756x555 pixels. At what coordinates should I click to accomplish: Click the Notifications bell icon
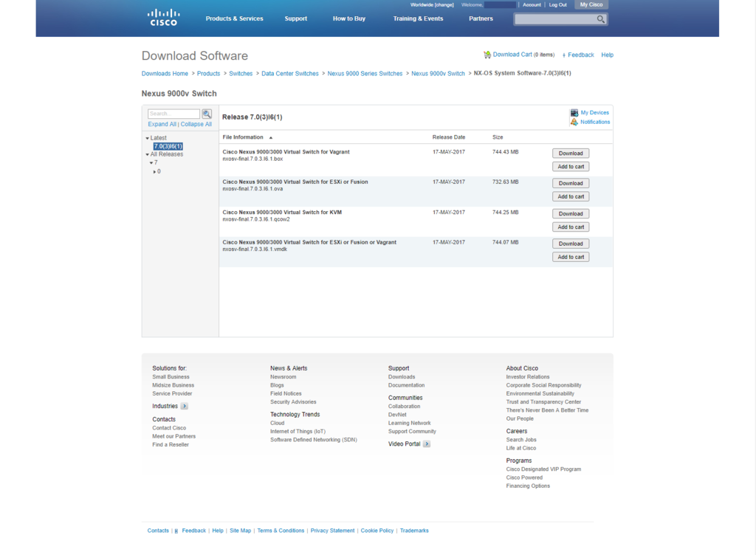coord(574,122)
